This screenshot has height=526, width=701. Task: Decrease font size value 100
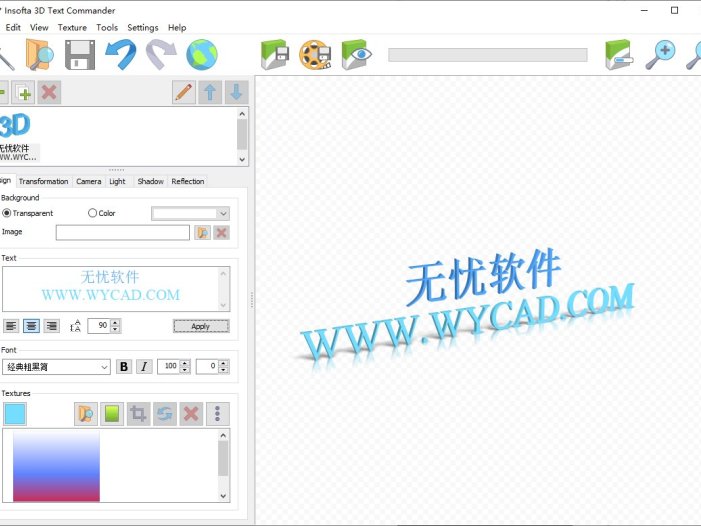[x=185, y=370]
